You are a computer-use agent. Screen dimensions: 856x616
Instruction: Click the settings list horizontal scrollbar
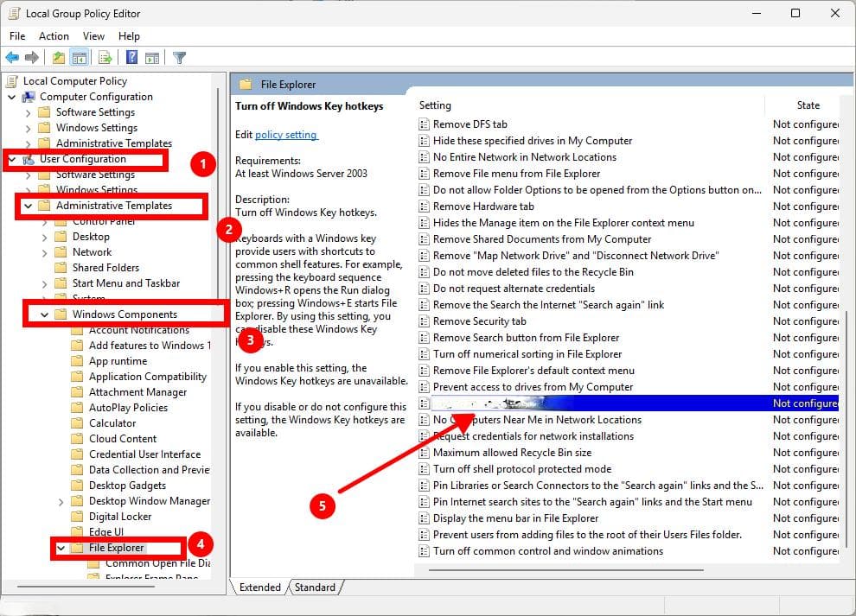(x=566, y=569)
